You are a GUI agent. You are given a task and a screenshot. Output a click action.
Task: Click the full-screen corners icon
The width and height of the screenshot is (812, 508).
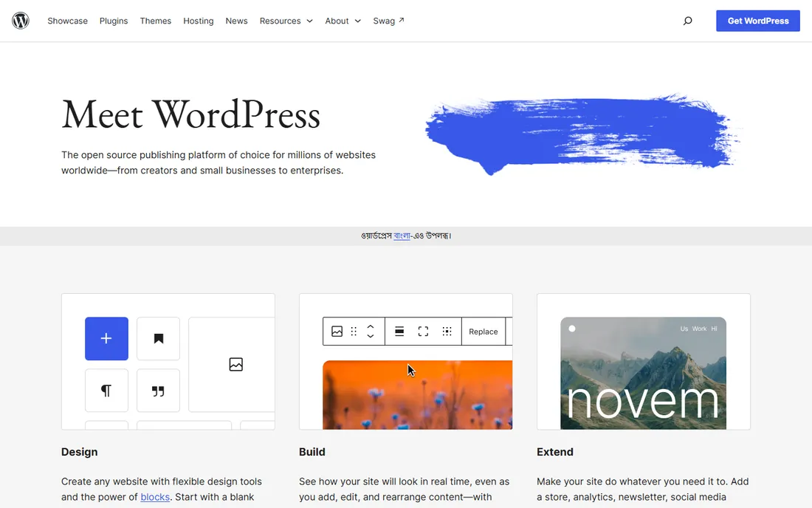click(x=423, y=332)
